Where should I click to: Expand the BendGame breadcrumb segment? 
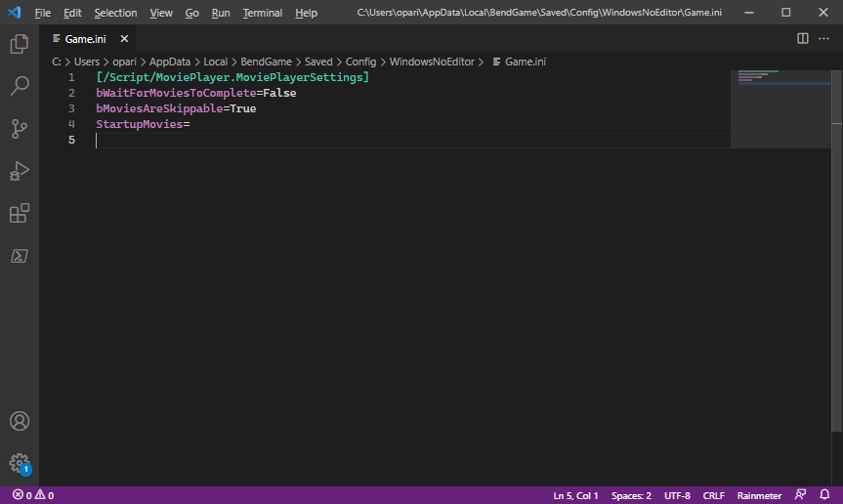point(266,62)
